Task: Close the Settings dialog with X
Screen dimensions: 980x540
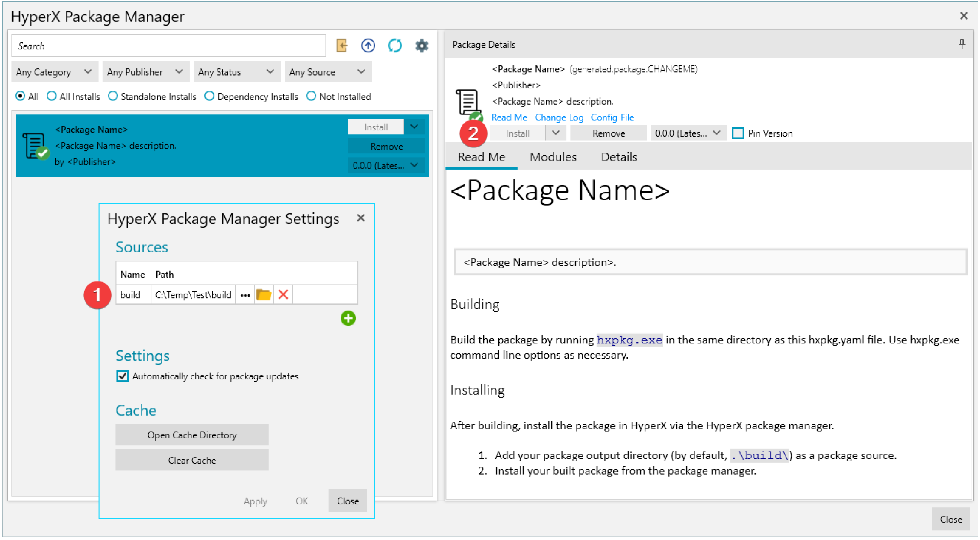Action: 360,218
